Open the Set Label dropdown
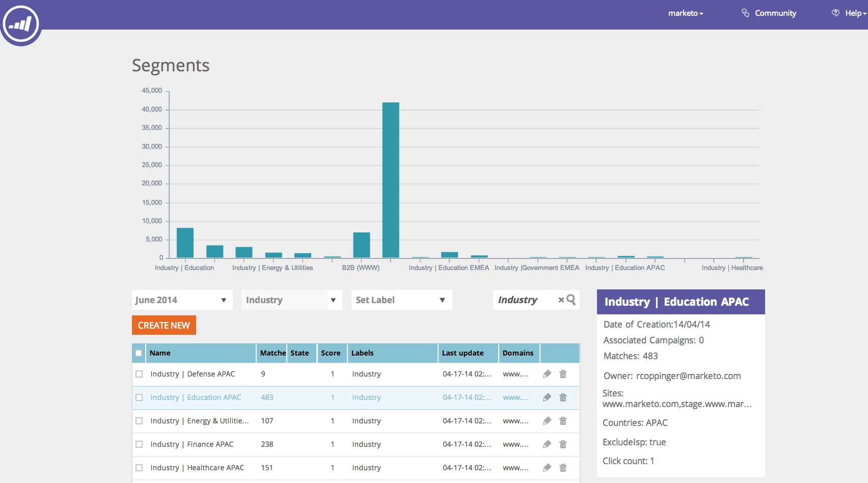This screenshot has width=868, height=483. tap(402, 300)
